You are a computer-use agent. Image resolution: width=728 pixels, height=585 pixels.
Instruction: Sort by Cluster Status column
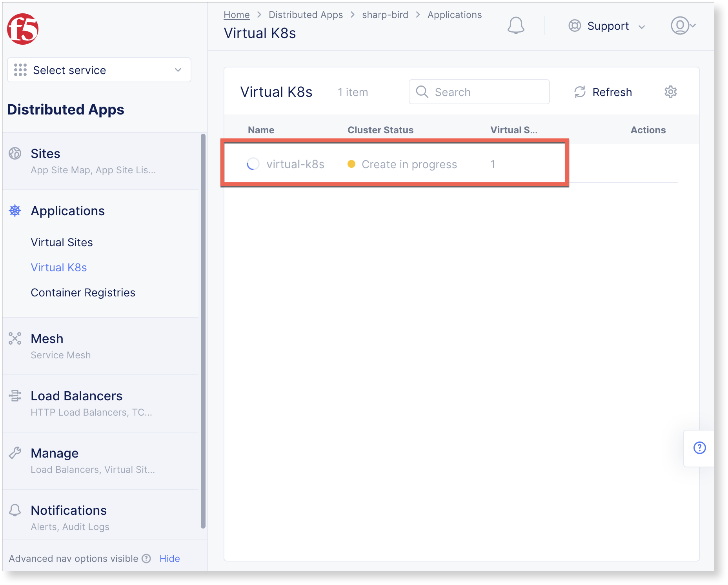coord(380,130)
